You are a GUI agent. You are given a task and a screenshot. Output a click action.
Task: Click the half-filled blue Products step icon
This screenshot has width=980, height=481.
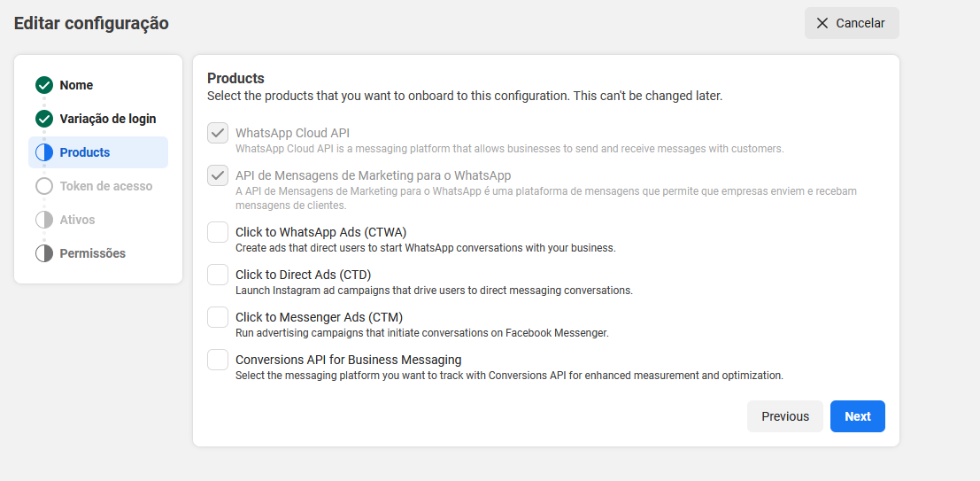point(44,152)
